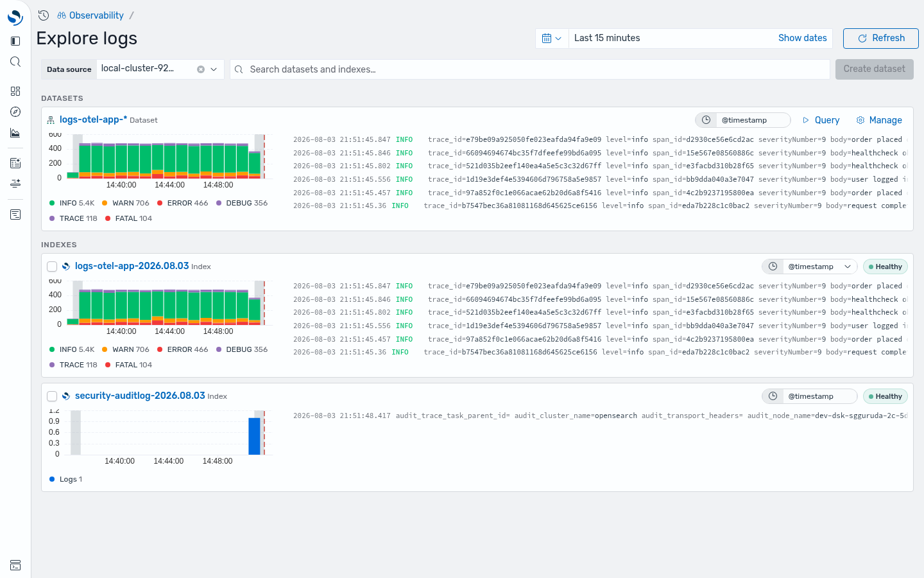Click the blue bar in security-auditlog histogram
Screen dimensions: 924x578
[254, 436]
